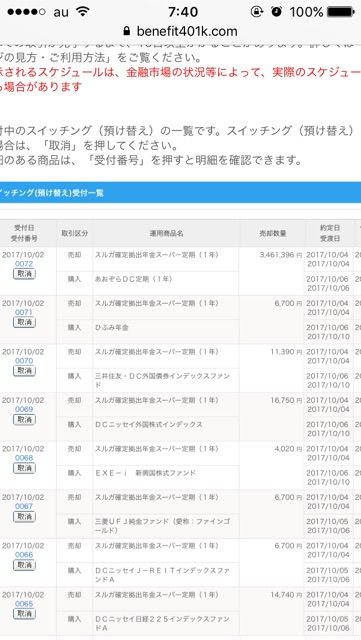This screenshot has width=361, height=640.
Task: Cancel switching request 0068
Action: point(24,468)
